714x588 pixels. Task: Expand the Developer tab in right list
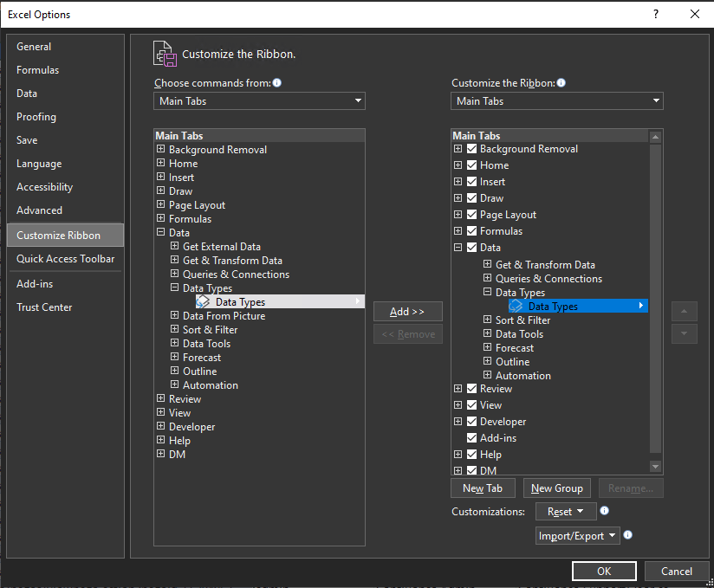[x=458, y=422]
